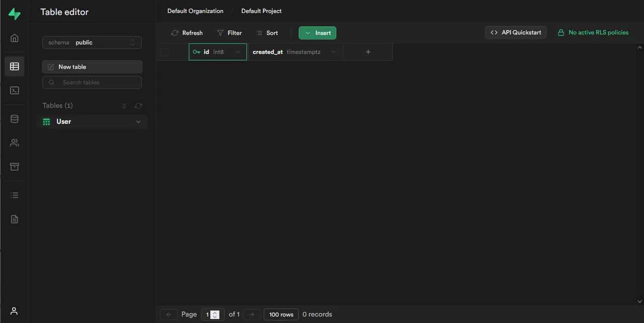Open the Logs list icon in sidebar
Viewport: 644px width, 323px height.
pyautogui.click(x=15, y=195)
